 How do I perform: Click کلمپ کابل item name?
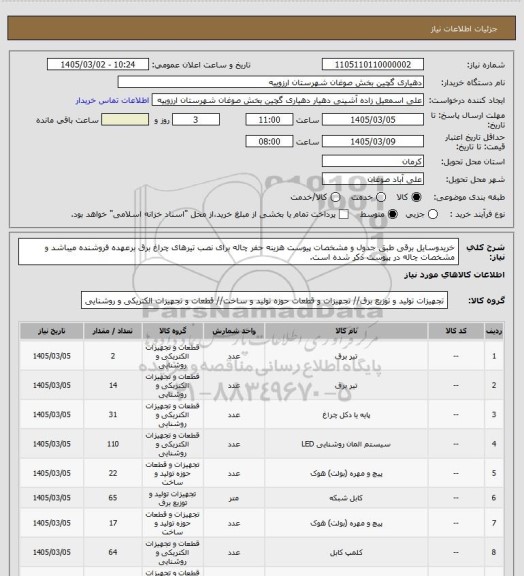[x=346, y=552]
